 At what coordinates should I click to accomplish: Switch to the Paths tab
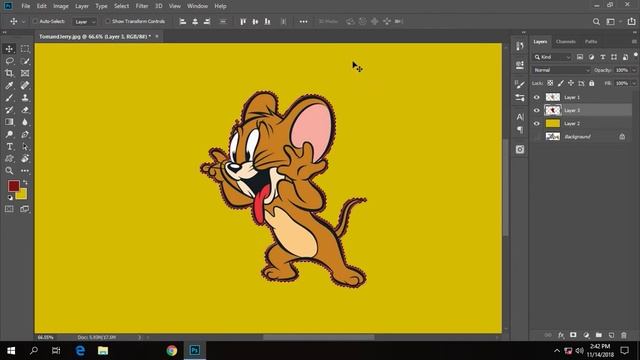[x=591, y=42]
